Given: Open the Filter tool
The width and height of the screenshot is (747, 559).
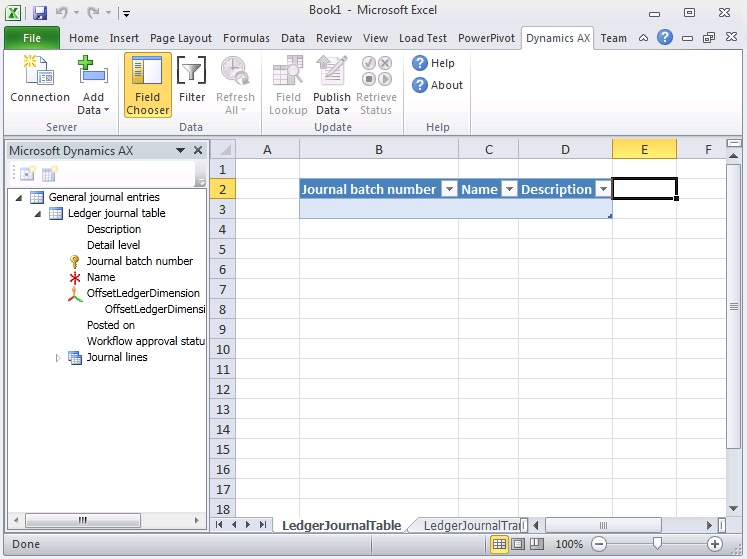Looking at the screenshot, I should (192, 79).
